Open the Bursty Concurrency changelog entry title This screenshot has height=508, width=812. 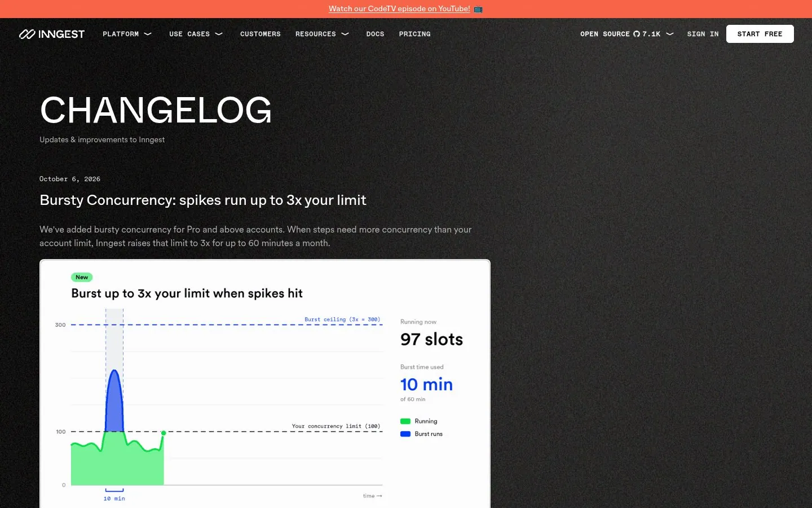tap(203, 200)
